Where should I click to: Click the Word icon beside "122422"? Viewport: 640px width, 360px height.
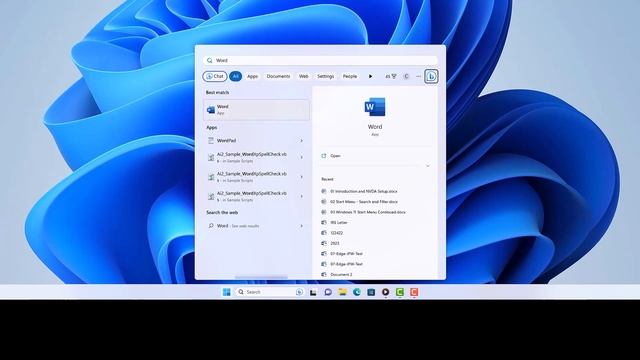[x=324, y=233]
